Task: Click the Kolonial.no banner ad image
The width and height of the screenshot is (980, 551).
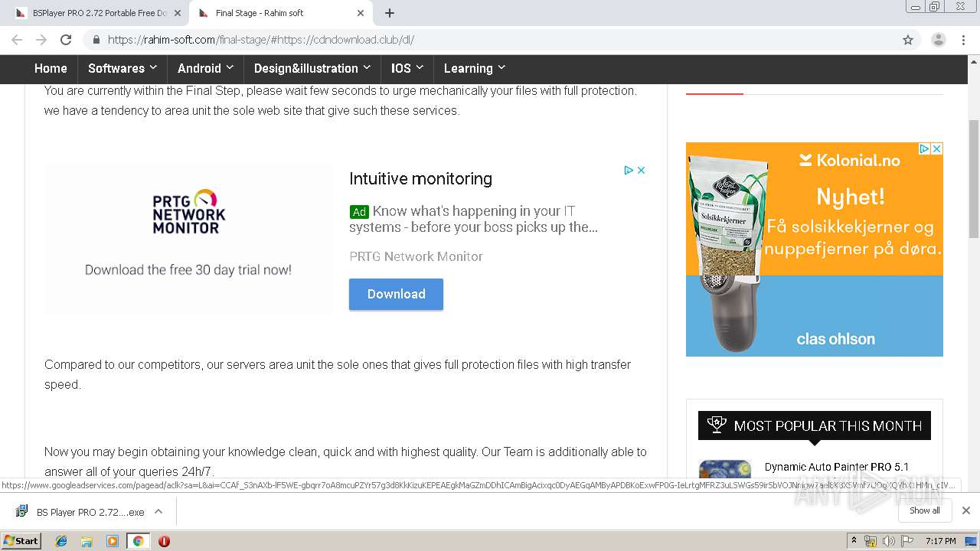Action: click(815, 249)
